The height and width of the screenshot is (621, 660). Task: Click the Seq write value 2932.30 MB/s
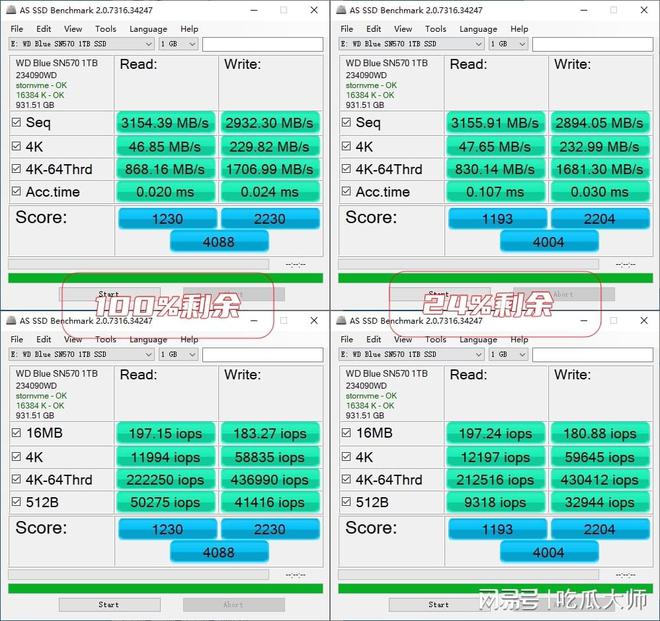point(269,123)
